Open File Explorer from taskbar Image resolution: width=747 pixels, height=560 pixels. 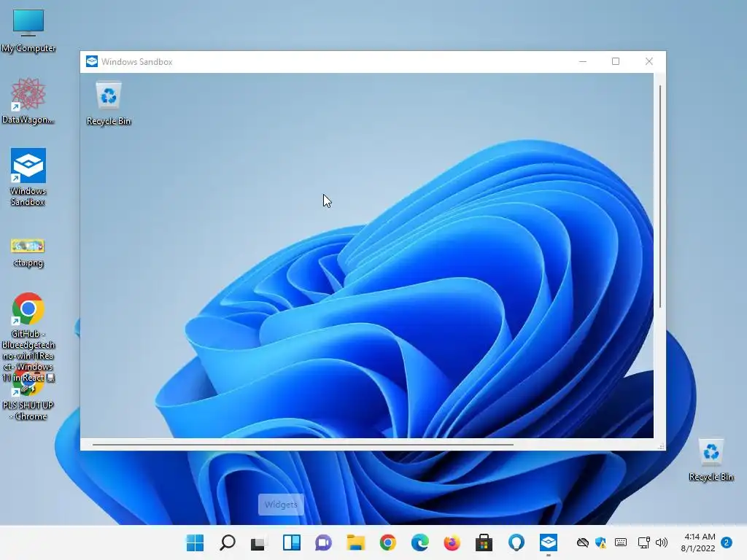point(356,542)
